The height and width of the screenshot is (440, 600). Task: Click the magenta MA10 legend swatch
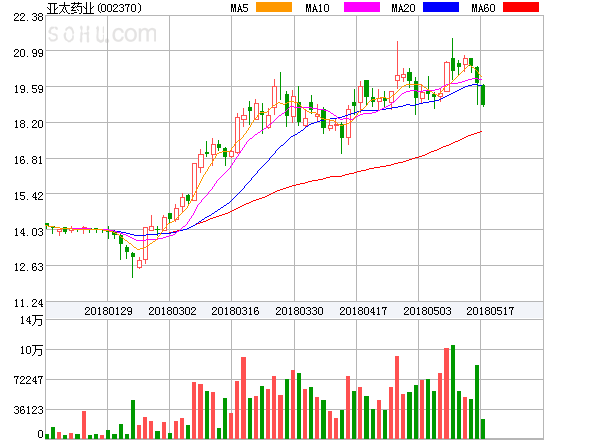click(x=362, y=7)
